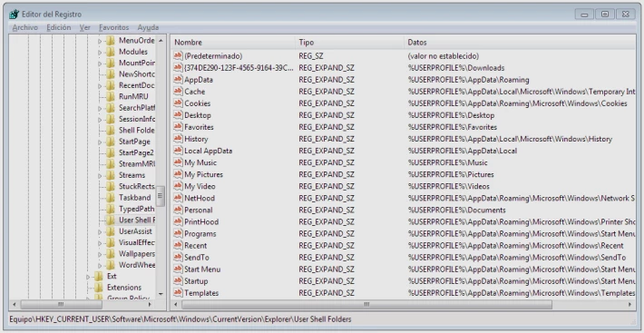The height and width of the screenshot is (333, 644).
Task: Click the Start Menu value icon
Action: click(x=178, y=269)
